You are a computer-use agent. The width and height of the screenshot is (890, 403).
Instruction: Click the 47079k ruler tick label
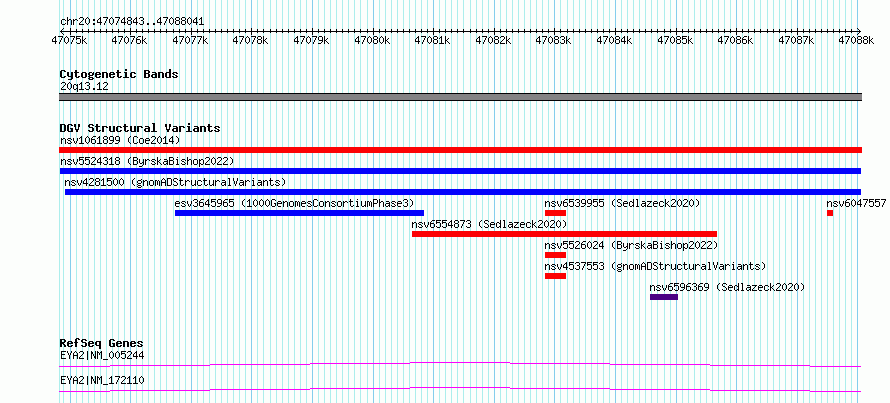pyautogui.click(x=312, y=40)
